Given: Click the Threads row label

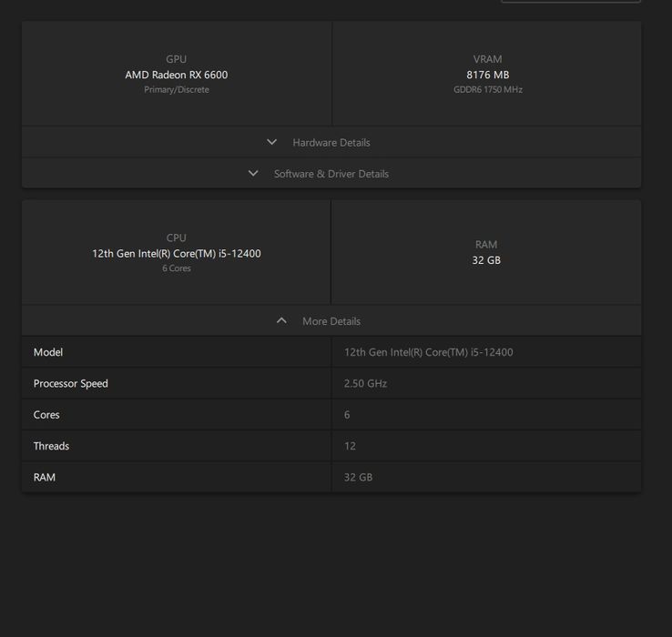Looking at the screenshot, I should coord(51,446).
